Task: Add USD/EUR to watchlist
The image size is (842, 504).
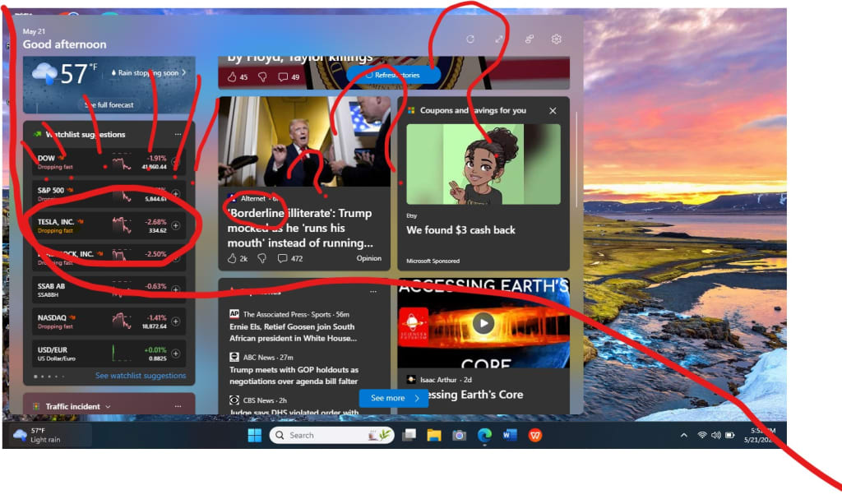Action: click(x=176, y=354)
